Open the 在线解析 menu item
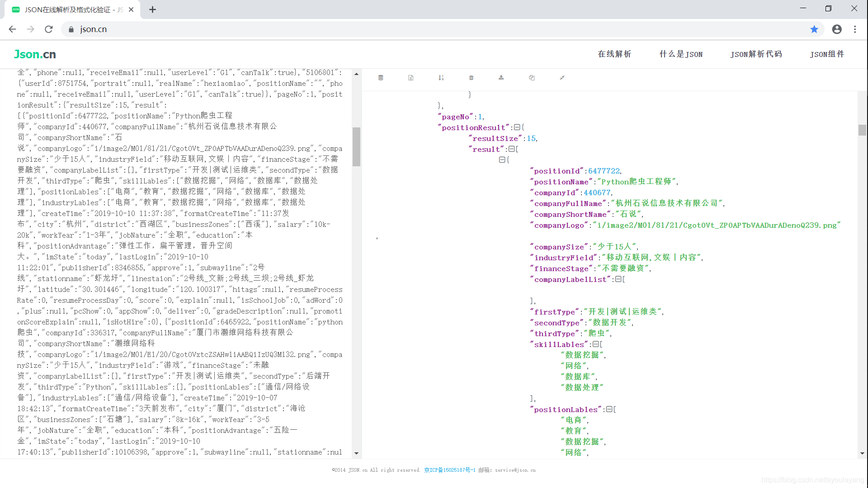 pos(614,54)
